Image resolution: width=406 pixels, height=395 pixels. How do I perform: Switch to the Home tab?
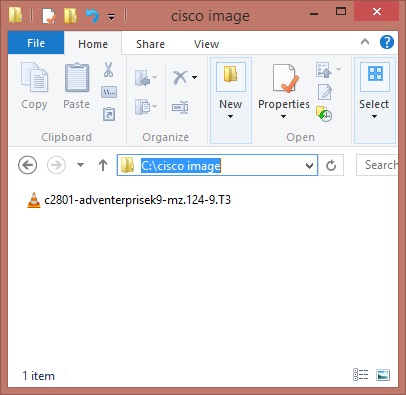pyautogui.click(x=93, y=44)
